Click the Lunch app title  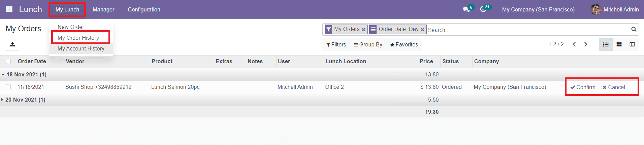[30, 9]
